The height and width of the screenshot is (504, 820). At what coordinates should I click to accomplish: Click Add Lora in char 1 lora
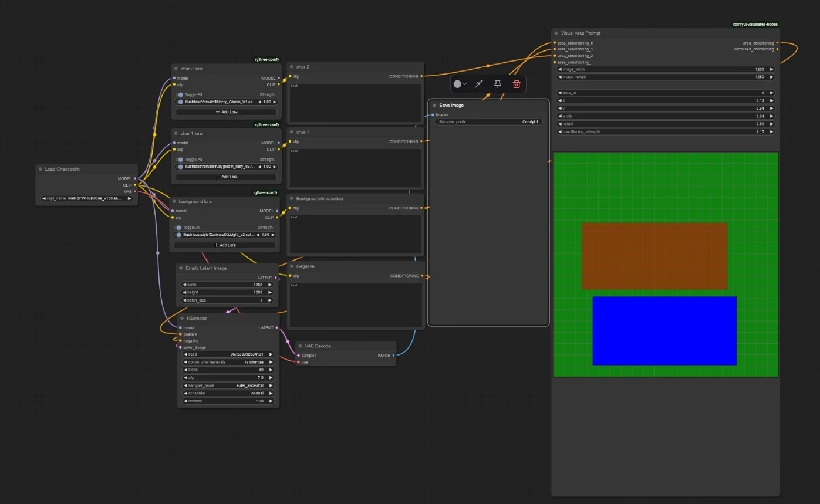(227, 177)
